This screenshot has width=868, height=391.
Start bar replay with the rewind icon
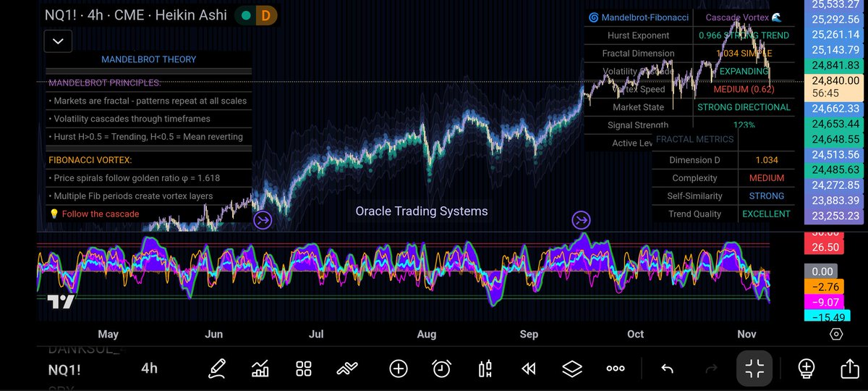tap(529, 369)
